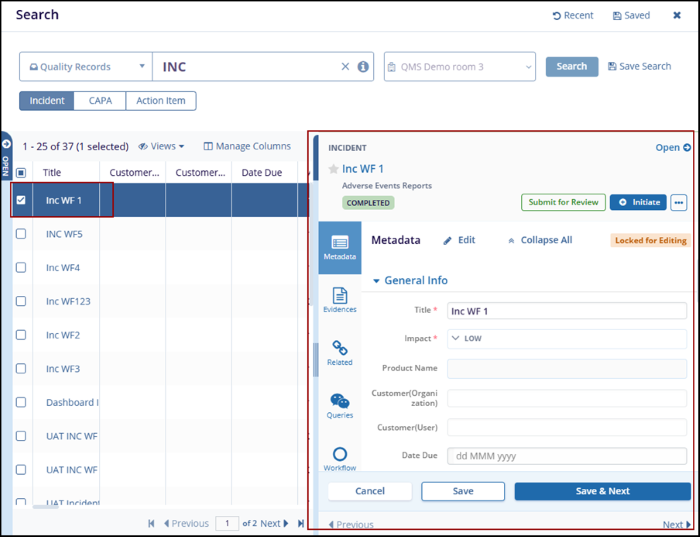Image resolution: width=700 pixels, height=537 pixels.
Task: Click the search info icon
Action: click(x=362, y=67)
